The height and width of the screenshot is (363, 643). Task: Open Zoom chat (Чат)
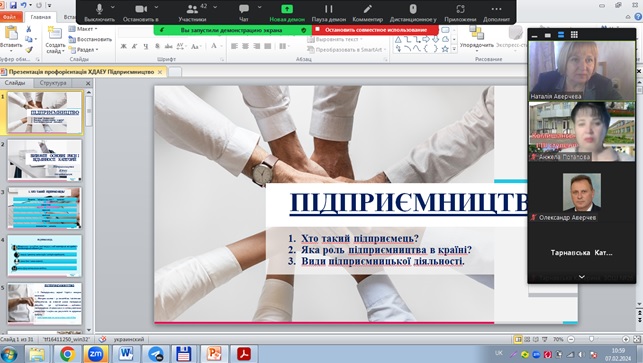(244, 12)
